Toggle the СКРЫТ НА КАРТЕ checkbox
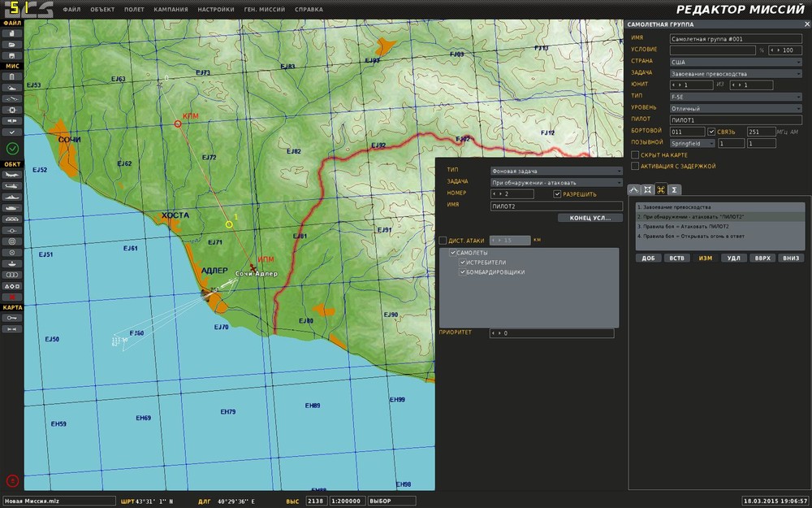Screen dimensions: 812x508 [635, 154]
